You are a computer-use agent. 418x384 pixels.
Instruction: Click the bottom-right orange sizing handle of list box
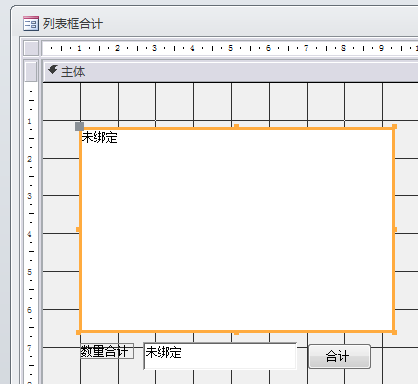394,332
